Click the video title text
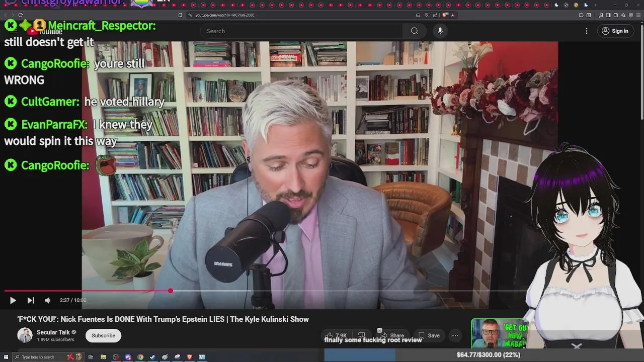This screenshot has width=644, height=362. (x=163, y=319)
